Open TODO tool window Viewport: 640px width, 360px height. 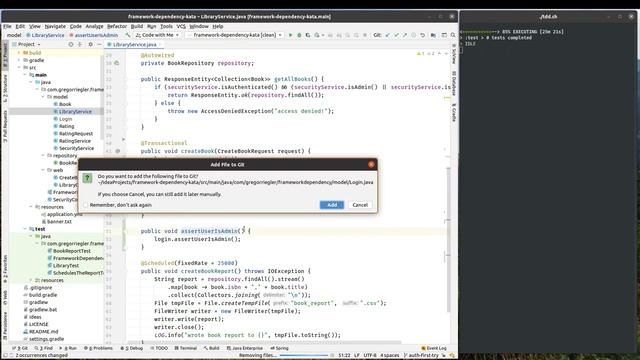[x=159, y=348]
